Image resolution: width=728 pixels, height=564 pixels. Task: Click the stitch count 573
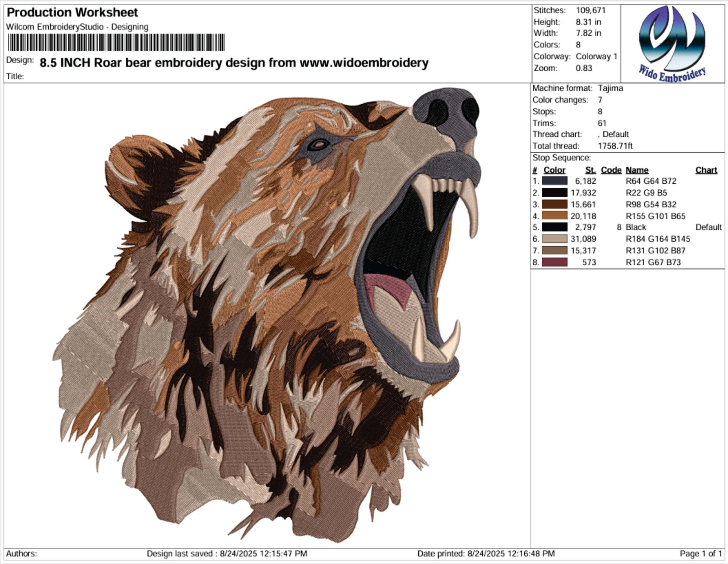589,262
